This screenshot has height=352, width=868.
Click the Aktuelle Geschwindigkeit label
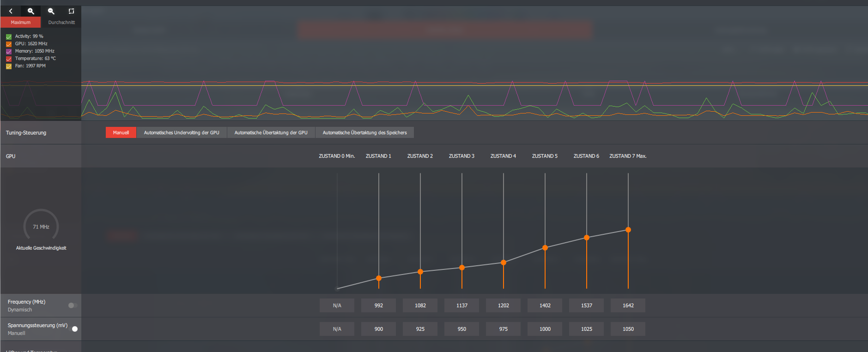[41, 248]
